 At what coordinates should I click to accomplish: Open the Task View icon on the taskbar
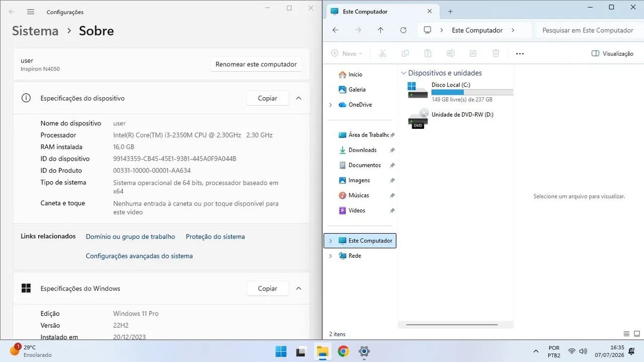coord(301,351)
